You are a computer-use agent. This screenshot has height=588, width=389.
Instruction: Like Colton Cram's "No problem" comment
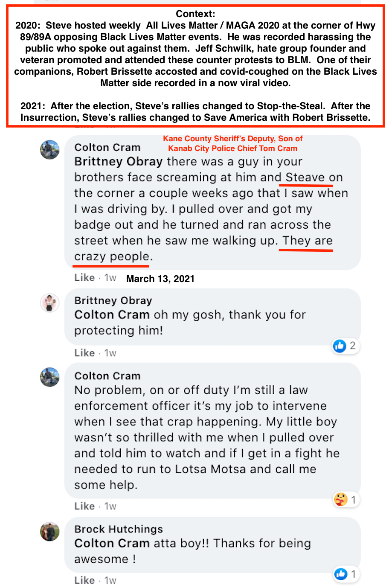click(84, 506)
